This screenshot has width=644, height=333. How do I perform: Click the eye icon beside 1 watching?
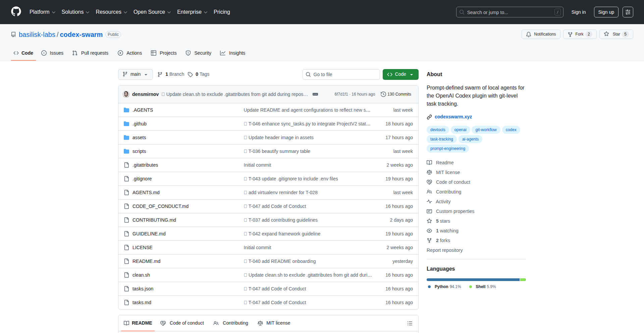click(430, 231)
